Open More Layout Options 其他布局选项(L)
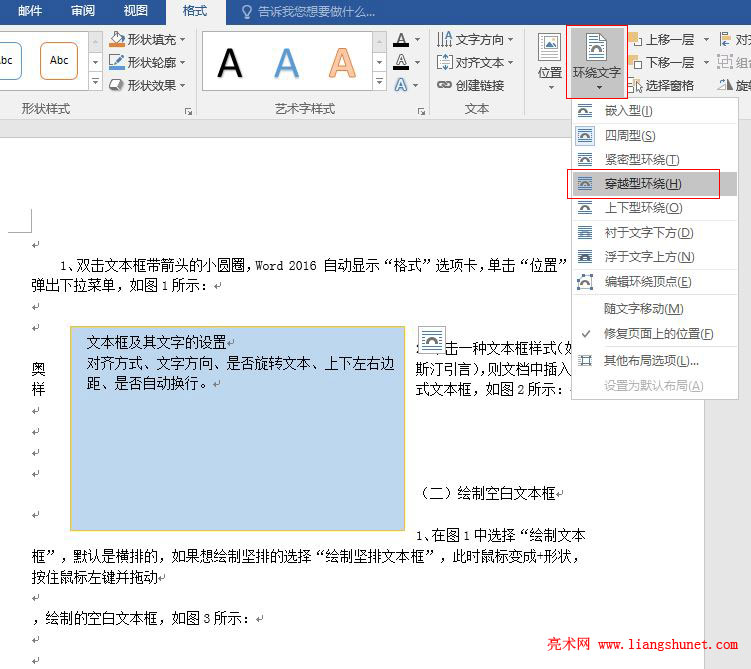 pyautogui.click(x=655, y=360)
